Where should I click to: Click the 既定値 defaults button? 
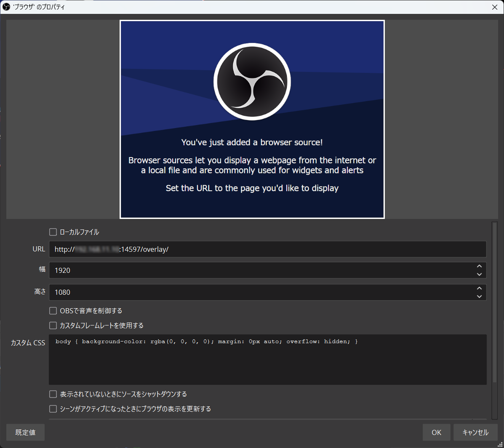click(x=25, y=432)
